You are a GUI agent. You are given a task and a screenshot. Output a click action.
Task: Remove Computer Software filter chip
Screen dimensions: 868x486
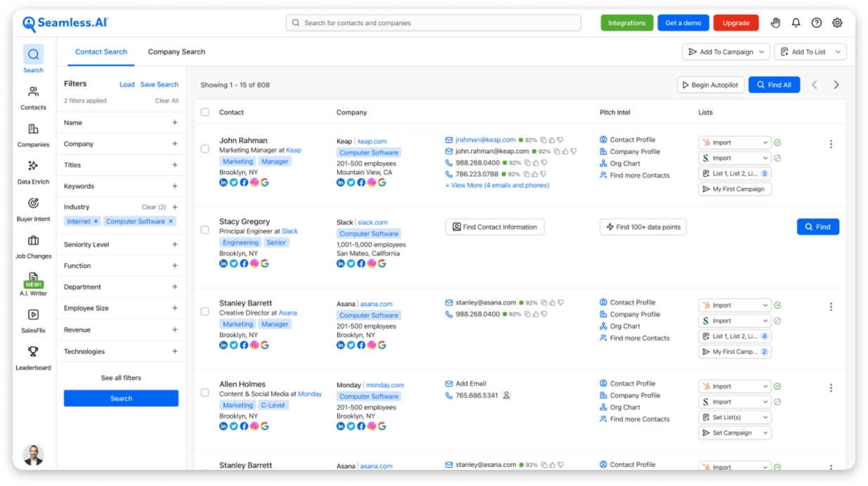click(x=171, y=221)
